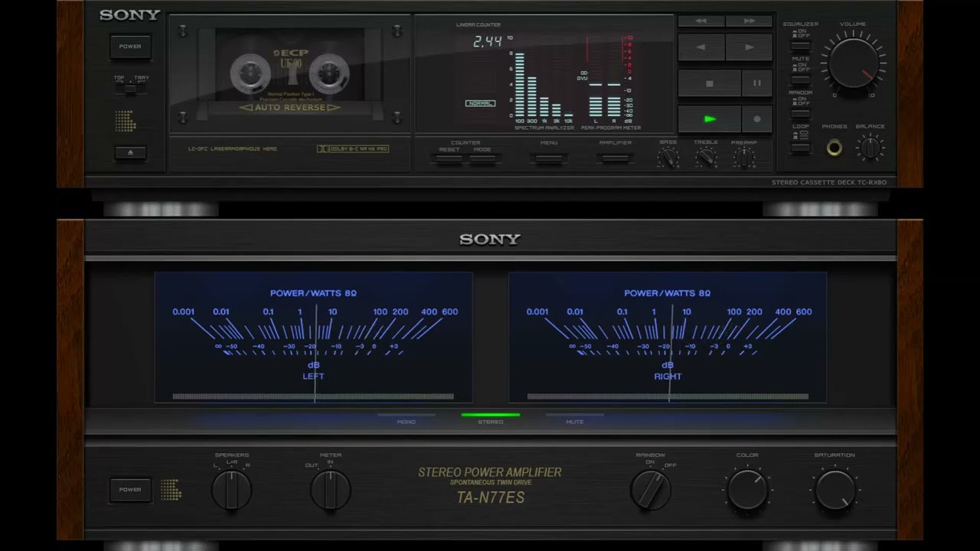
Task: Click the LC-OFC Laser Amorphous Head label
Action: [233, 148]
